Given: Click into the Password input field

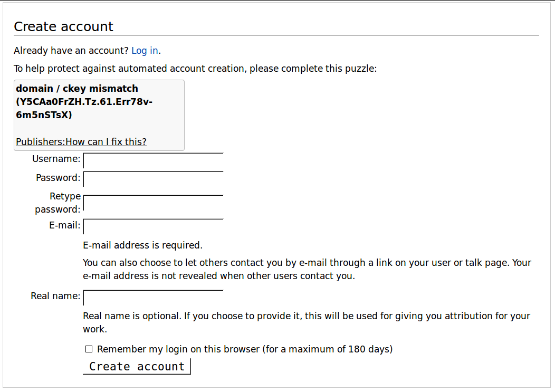Looking at the screenshot, I should (x=153, y=179).
